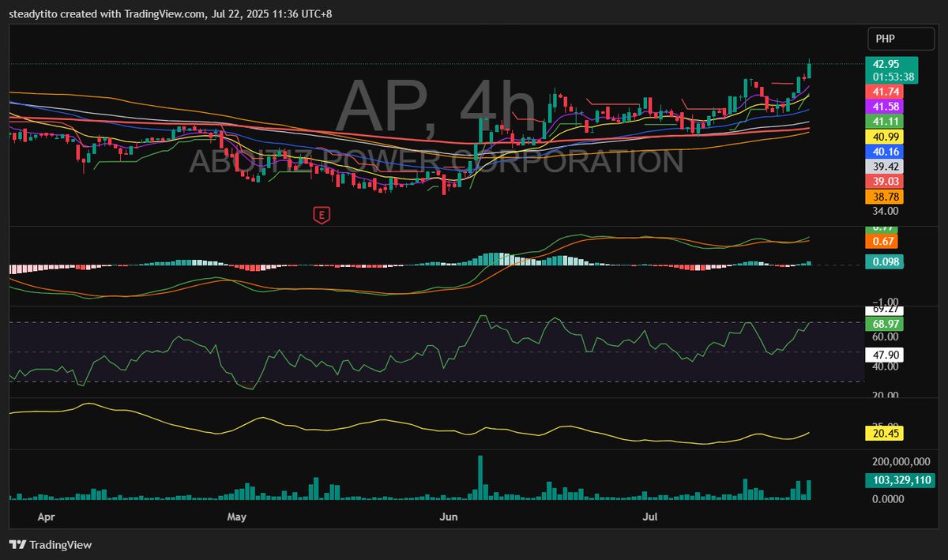Click the earnings E marker on chart
948x560 pixels.
tap(321, 214)
